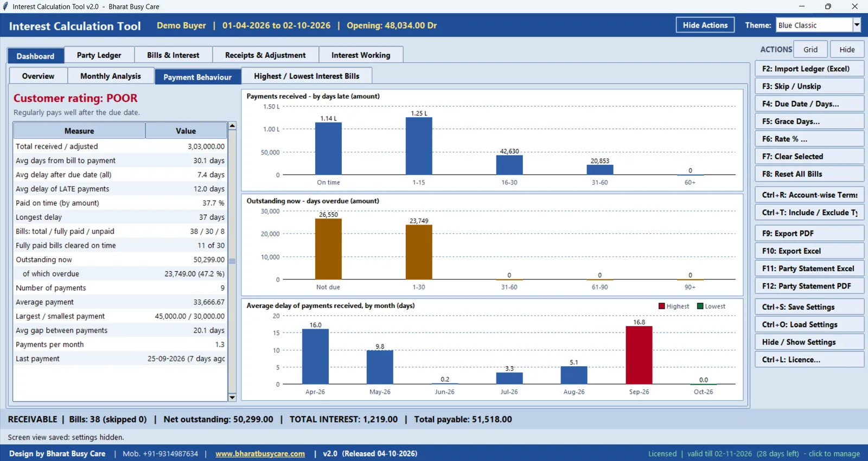The image size is (868, 461).
Task: Set interest via F6: Rate % button
Action: [809, 139]
